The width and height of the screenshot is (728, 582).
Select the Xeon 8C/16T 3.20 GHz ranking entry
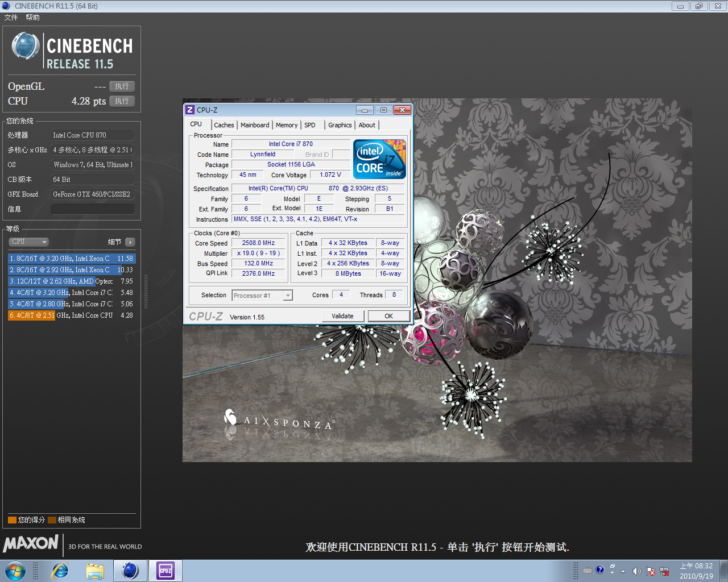click(72, 259)
